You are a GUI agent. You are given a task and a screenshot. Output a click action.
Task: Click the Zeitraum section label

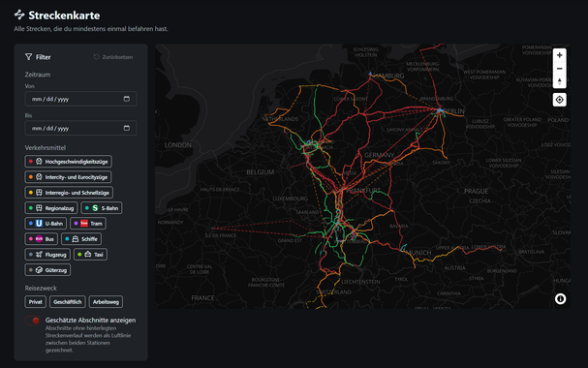[x=38, y=75]
